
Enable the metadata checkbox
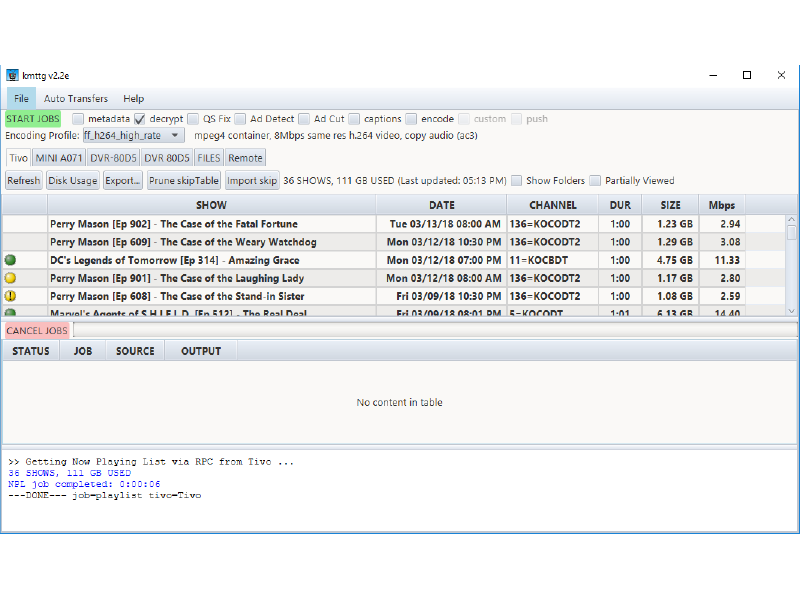click(x=77, y=118)
